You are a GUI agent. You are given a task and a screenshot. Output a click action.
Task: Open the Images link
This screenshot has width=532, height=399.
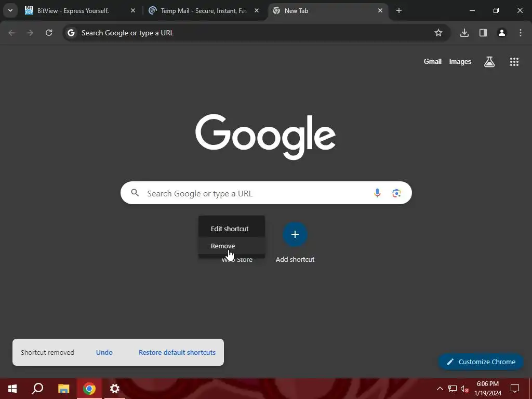click(x=460, y=61)
